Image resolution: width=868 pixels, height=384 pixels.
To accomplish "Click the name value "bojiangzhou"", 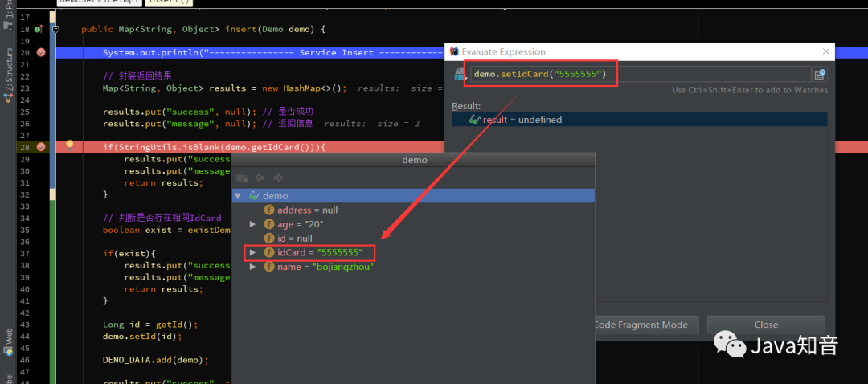I will (x=343, y=267).
